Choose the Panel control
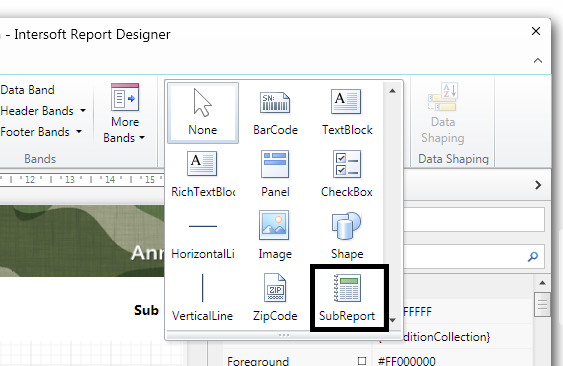Viewport: 563px width, 366px height. click(x=275, y=175)
